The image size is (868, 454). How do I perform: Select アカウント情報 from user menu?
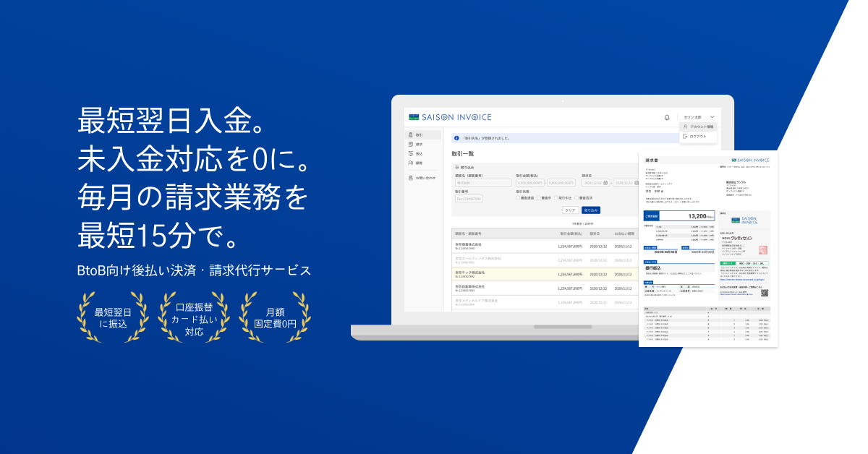coord(698,127)
